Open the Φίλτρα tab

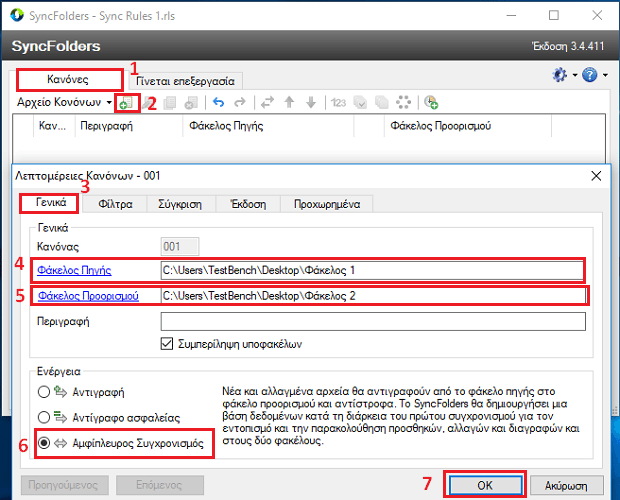(115, 204)
